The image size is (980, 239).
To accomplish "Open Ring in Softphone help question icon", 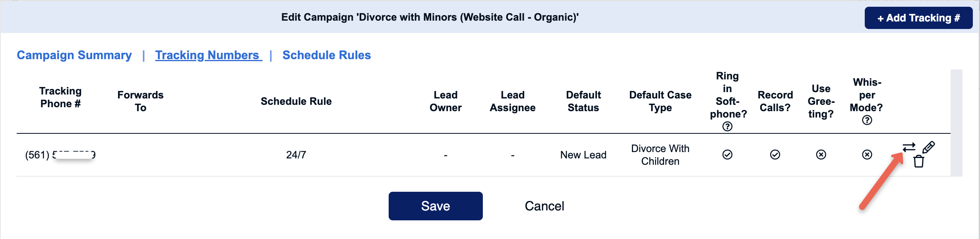I will (x=727, y=127).
